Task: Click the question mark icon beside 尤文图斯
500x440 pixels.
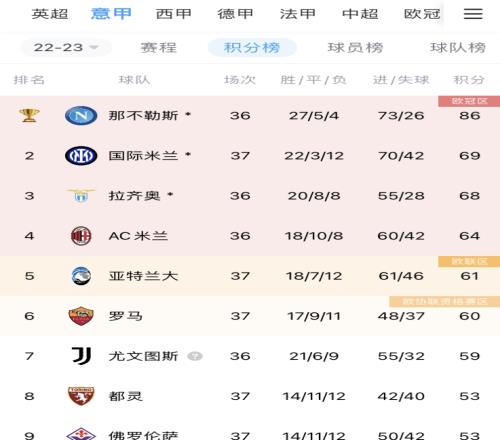Action: [x=195, y=356]
